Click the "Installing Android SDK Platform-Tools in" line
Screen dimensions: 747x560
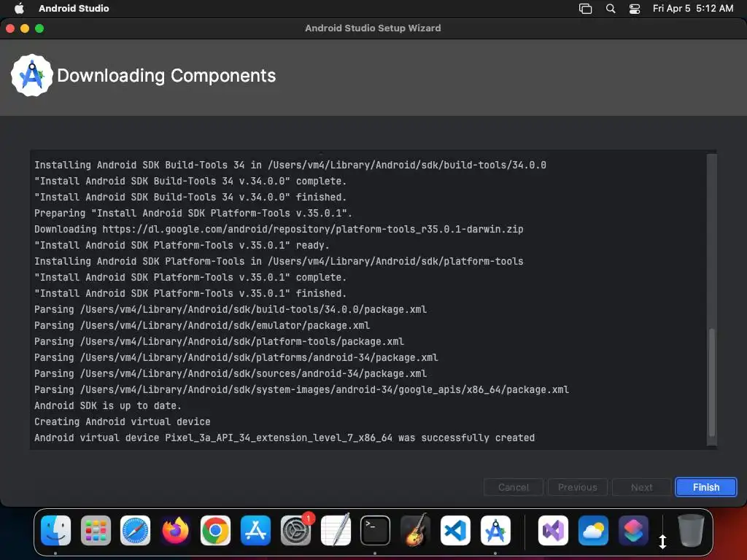tap(279, 261)
